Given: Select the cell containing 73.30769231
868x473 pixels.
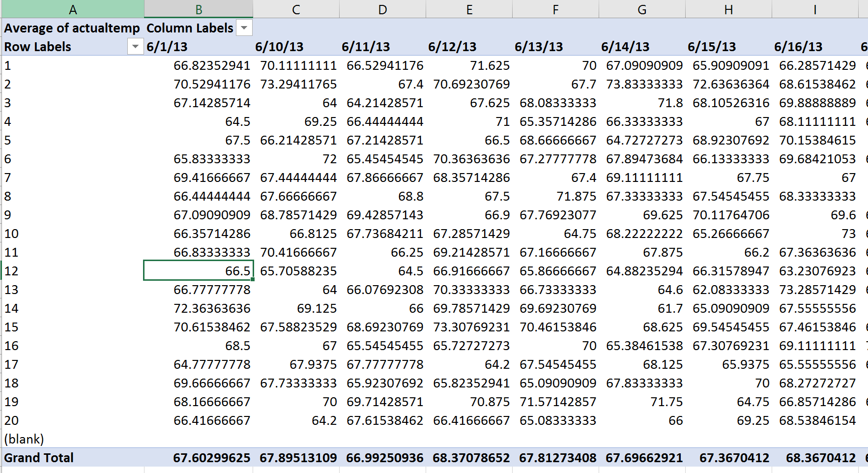Looking at the screenshot, I should [469, 327].
